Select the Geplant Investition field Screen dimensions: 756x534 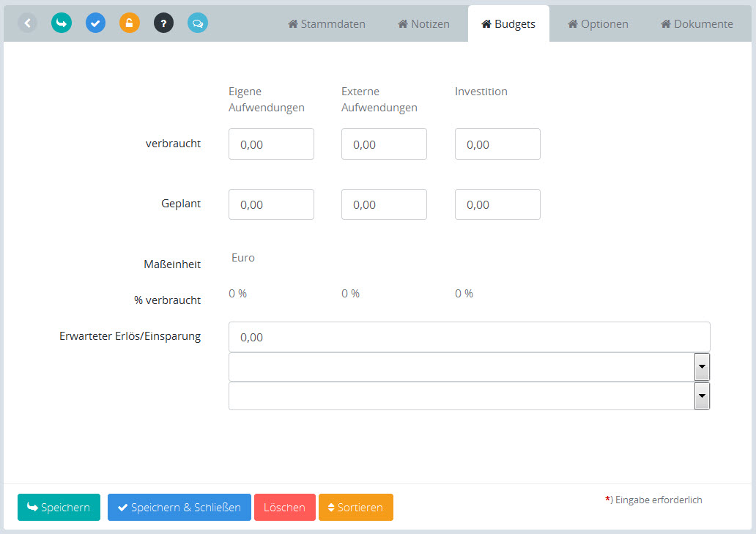point(497,204)
